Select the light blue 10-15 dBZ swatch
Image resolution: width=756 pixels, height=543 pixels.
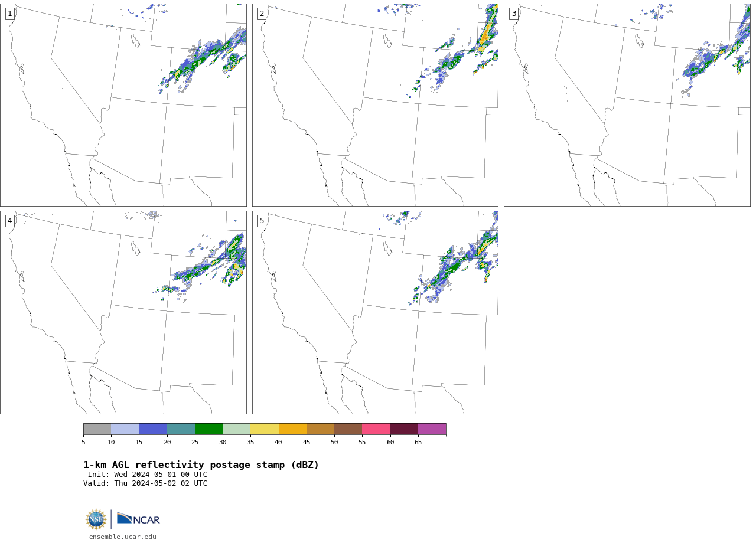click(x=125, y=429)
